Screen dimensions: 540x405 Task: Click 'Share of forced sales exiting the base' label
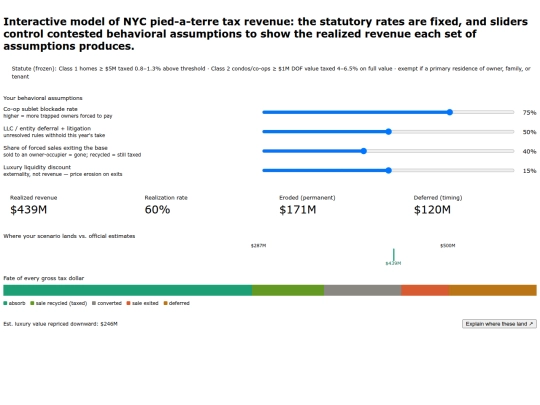[55, 148]
